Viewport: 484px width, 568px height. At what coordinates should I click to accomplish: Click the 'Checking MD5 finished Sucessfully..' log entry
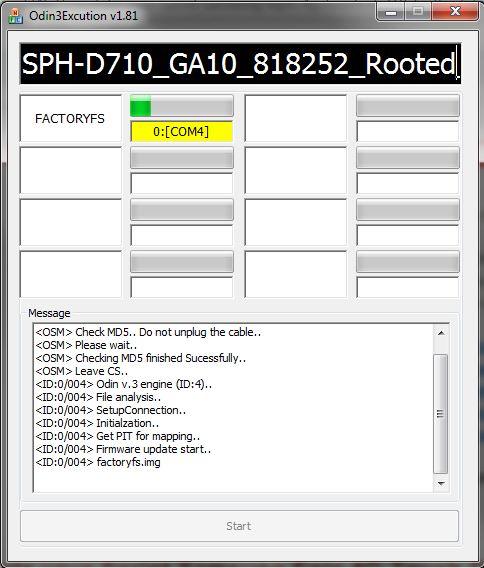[141, 358]
